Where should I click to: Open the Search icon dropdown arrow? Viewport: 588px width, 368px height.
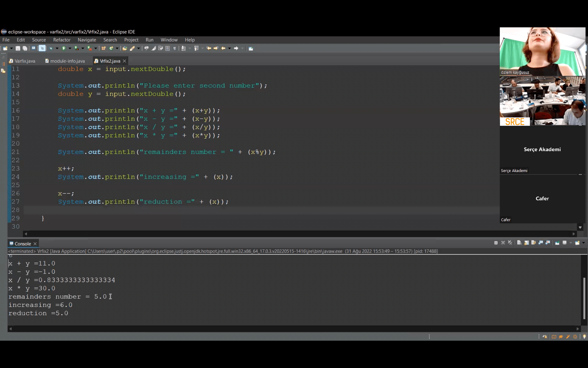point(138,48)
